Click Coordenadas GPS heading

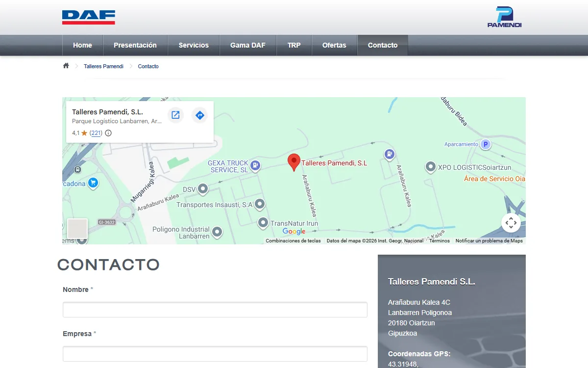[419, 354]
